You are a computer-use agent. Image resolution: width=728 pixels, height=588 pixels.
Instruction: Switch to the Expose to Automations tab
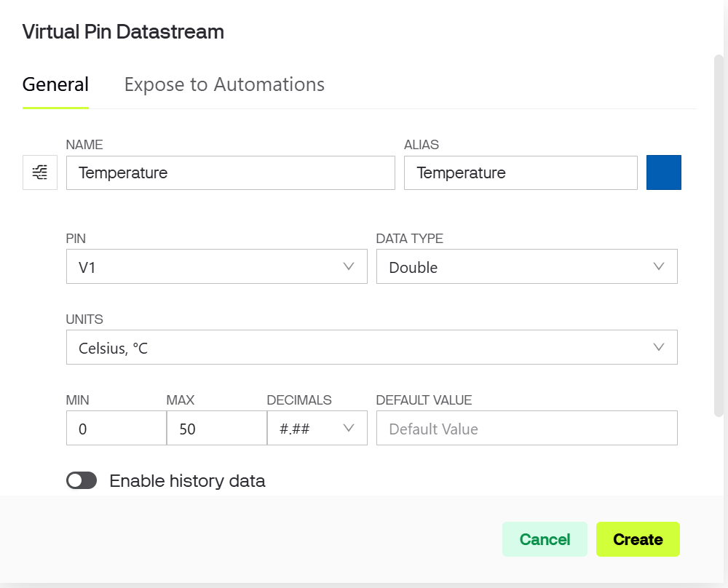click(x=224, y=84)
